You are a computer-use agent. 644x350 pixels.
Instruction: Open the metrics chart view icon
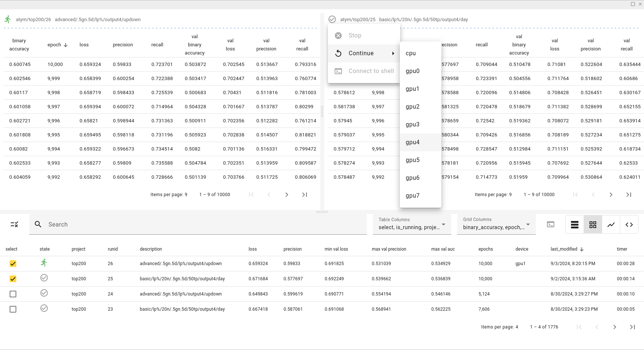[x=611, y=224]
